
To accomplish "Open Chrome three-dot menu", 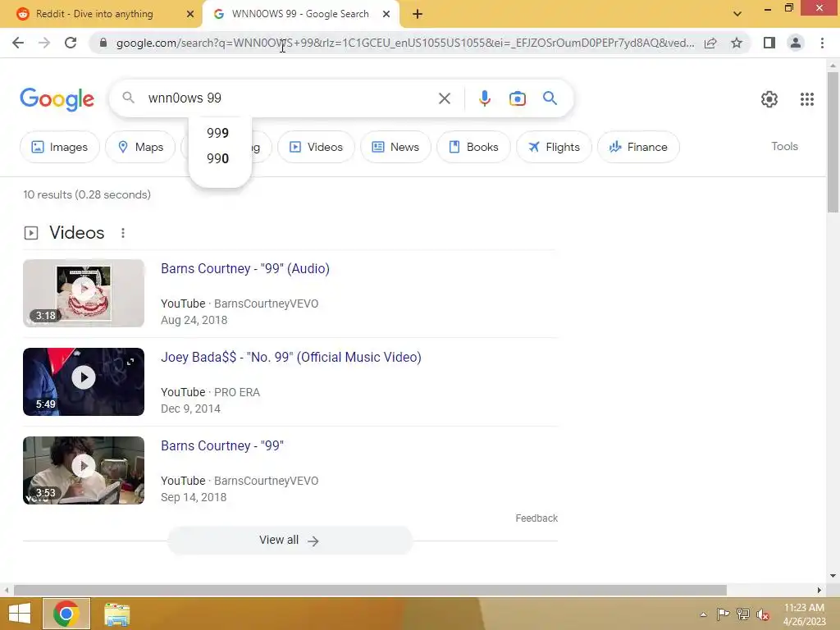I will pos(822,43).
